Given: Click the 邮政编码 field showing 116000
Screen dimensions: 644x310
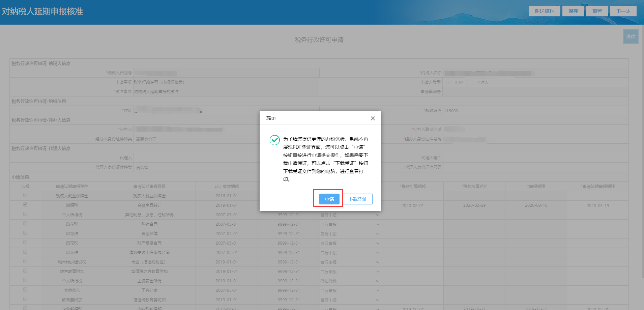Looking at the screenshot, I should point(535,111).
